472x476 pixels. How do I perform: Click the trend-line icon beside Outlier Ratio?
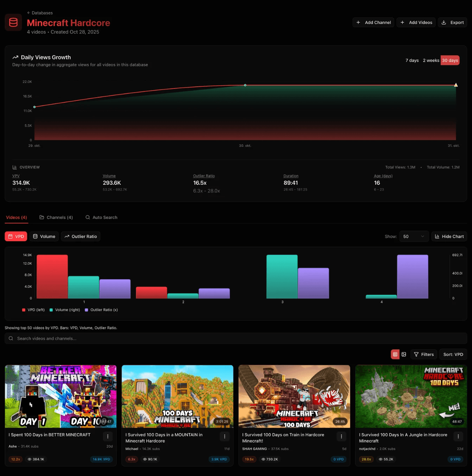pos(67,236)
